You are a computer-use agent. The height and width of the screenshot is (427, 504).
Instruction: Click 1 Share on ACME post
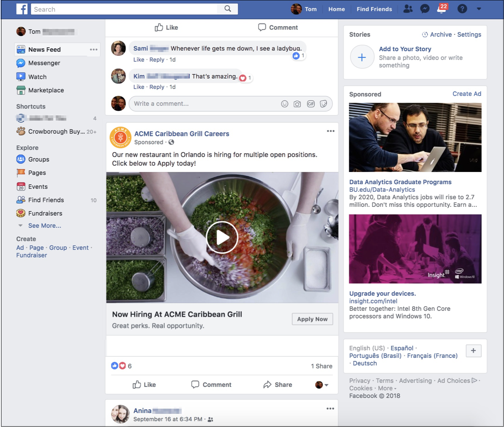[321, 366]
